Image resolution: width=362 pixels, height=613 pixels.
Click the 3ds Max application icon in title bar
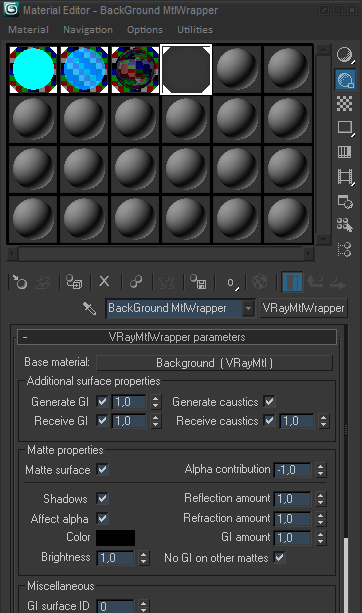11,9
